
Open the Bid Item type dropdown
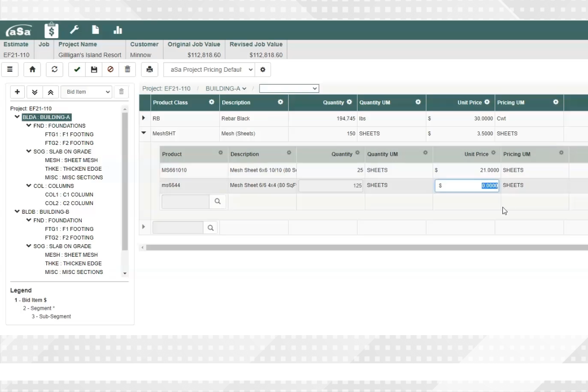[86, 92]
